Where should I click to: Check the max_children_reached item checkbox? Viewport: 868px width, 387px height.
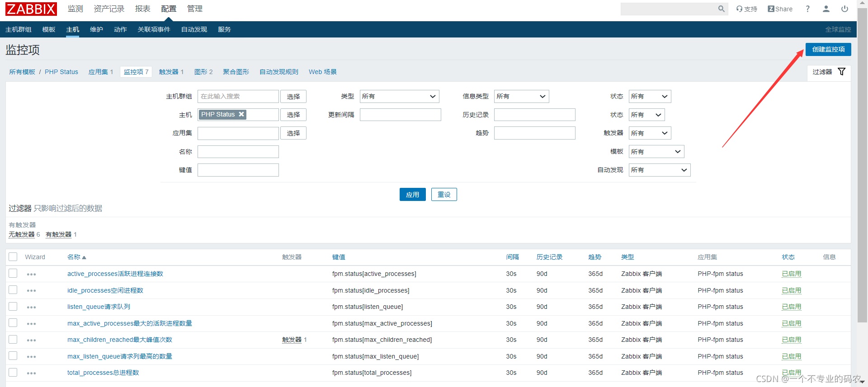click(x=13, y=339)
